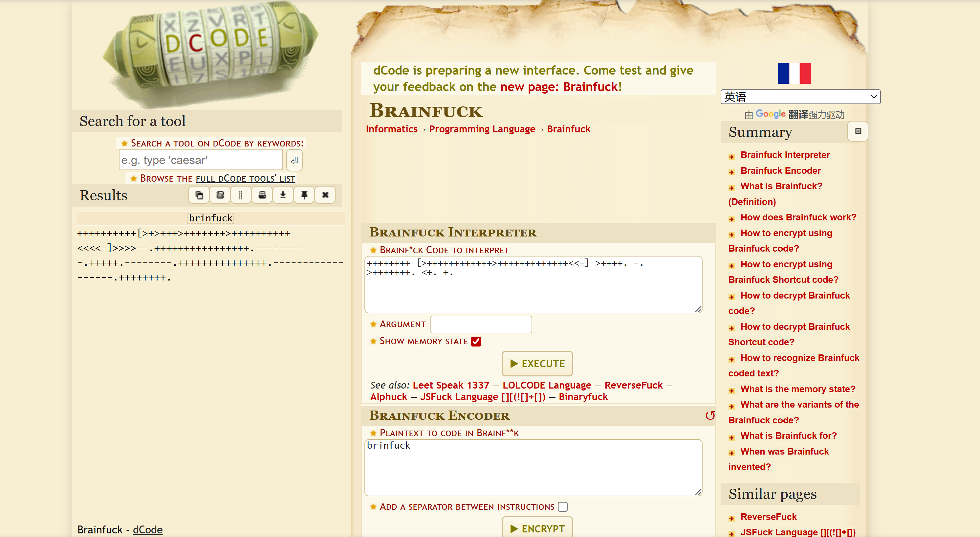Image resolution: width=980 pixels, height=537 pixels.
Task: Click the 'brinfuck' result heading
Action: pyautogui.click(x=211, y=218)
